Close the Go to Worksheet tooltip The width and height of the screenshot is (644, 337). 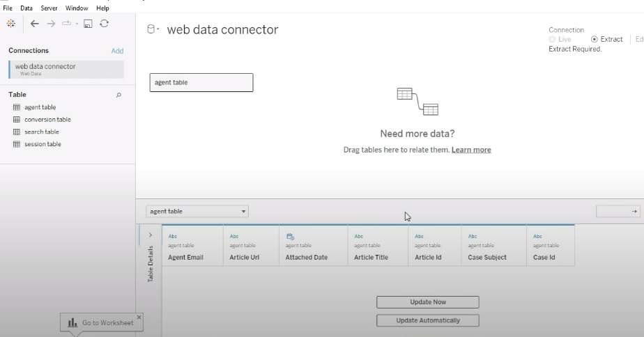coord(139,317)
